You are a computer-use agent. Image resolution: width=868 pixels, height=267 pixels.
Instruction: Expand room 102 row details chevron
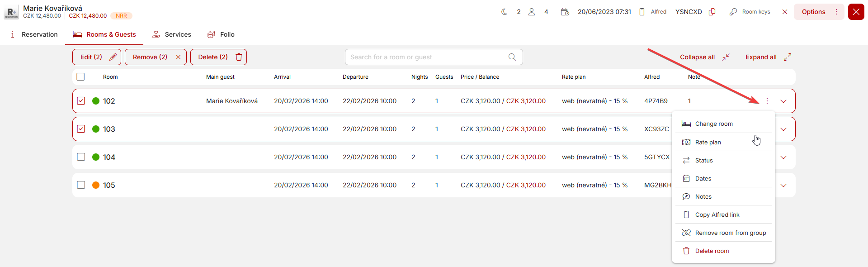[783, 101]
